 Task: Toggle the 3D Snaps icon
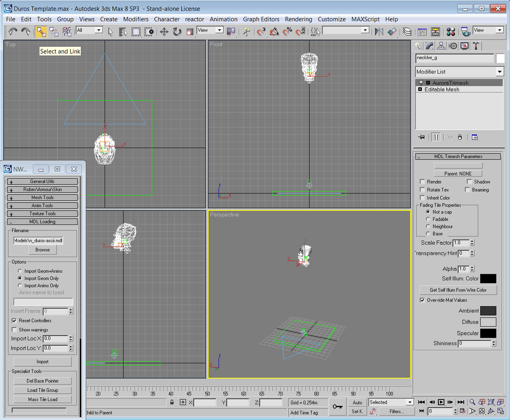[261, 31]
